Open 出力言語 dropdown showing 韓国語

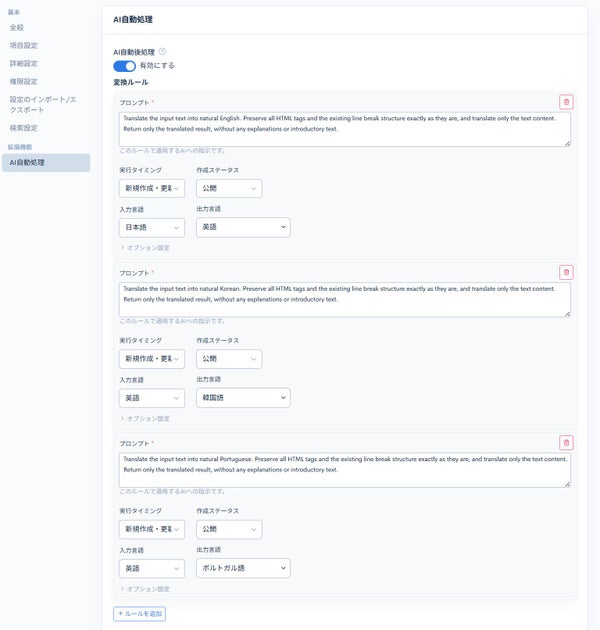pyautogui.click(x=243, y=398)
